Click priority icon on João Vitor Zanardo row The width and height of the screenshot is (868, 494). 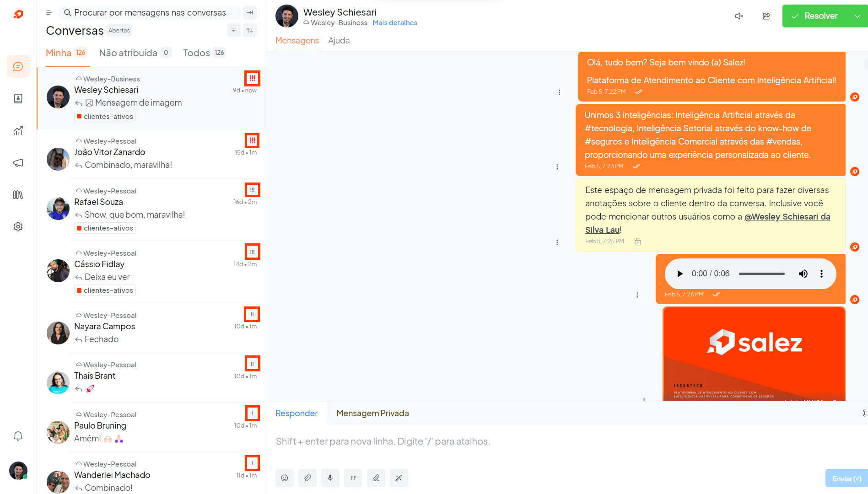coord(252,140)
